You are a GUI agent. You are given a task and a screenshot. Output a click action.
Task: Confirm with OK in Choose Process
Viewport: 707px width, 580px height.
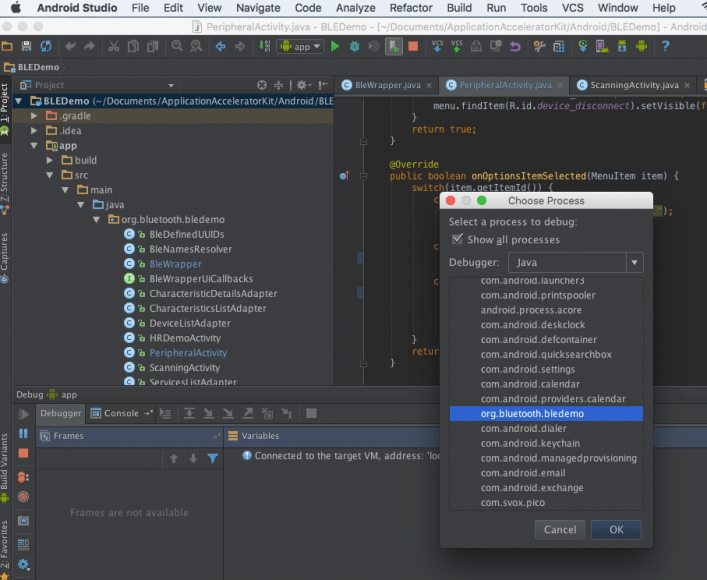click(616, 529)
